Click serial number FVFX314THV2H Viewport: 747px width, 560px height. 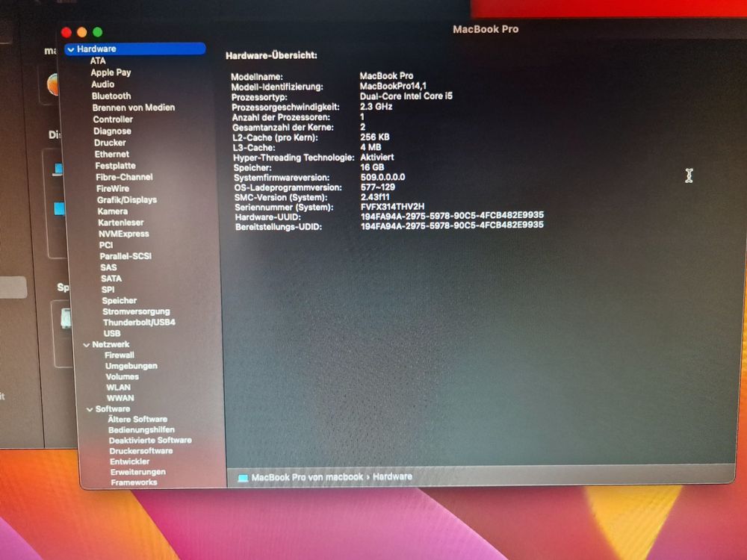point(393,207)
